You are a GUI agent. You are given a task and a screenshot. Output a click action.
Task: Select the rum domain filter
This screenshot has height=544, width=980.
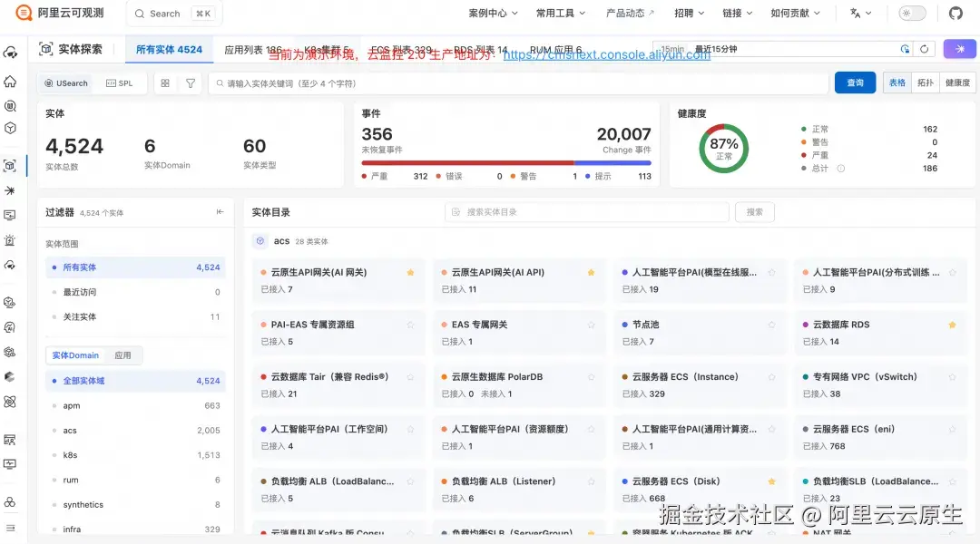tap(135, 480)
